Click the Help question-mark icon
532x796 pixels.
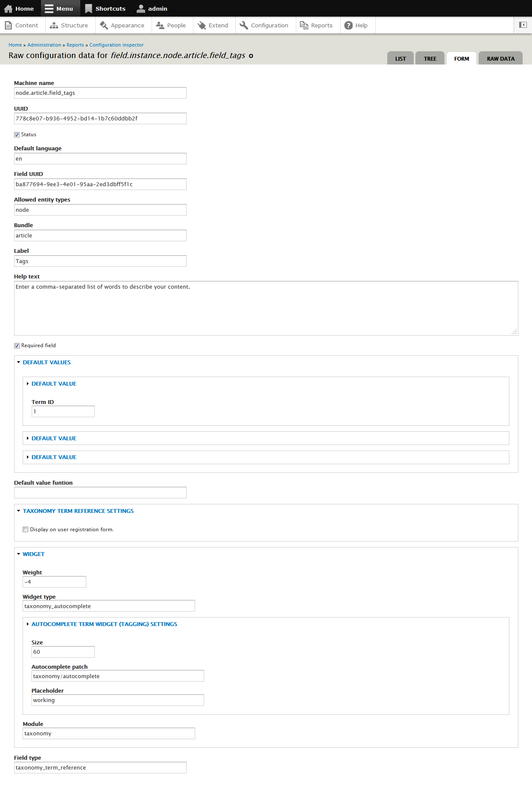click(349, 25)
